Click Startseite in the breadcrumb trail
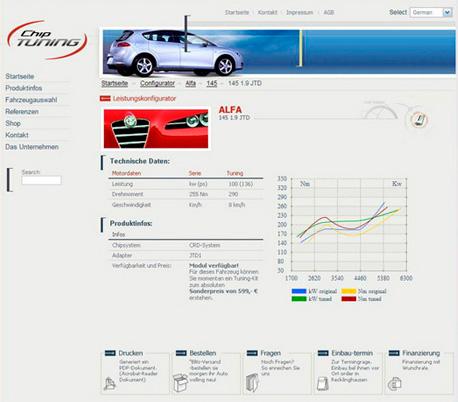 (115, 83)
